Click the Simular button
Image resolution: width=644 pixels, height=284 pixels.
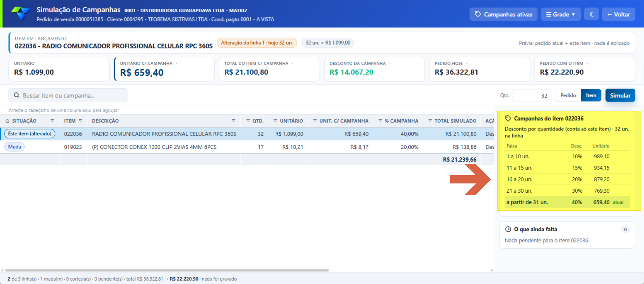(x=620, y=95)
